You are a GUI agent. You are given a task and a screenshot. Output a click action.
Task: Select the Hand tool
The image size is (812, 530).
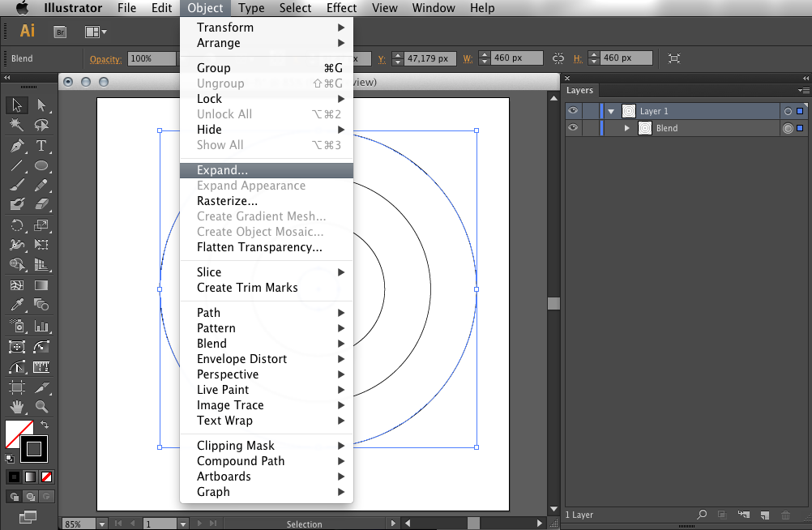[x=16, y=407]
